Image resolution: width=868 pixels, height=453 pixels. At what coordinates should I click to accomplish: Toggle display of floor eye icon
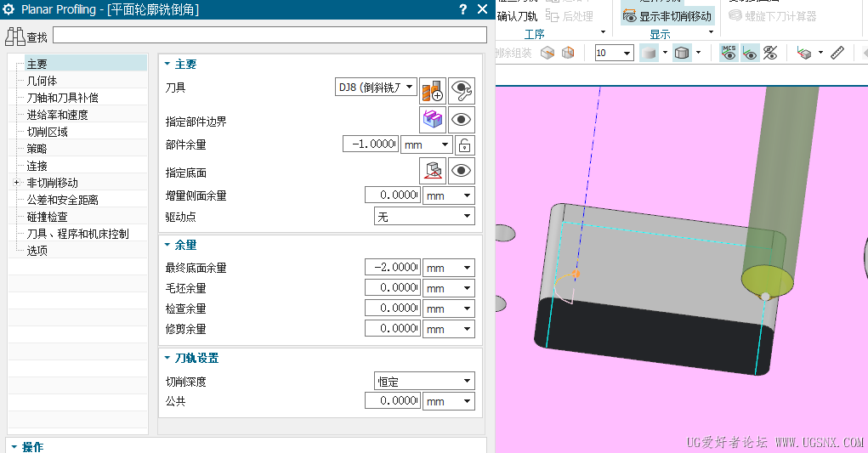461,170
